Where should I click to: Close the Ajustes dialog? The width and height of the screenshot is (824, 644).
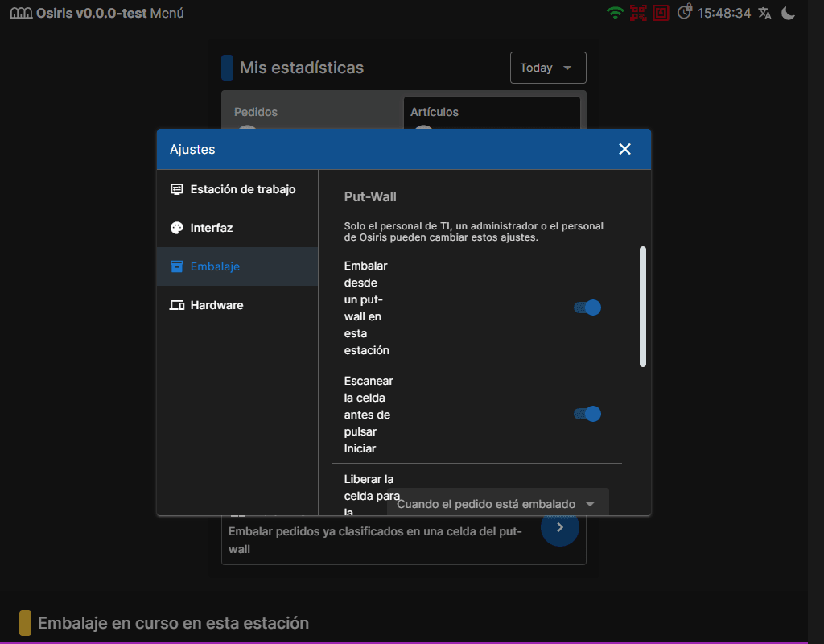(624, 149)
